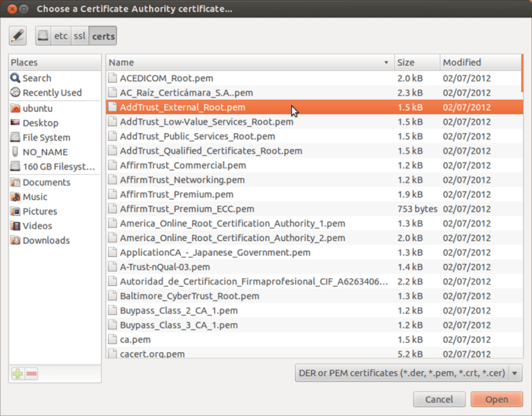
Task: Click the root disk icon in path bar
Action: click(44, 35)
